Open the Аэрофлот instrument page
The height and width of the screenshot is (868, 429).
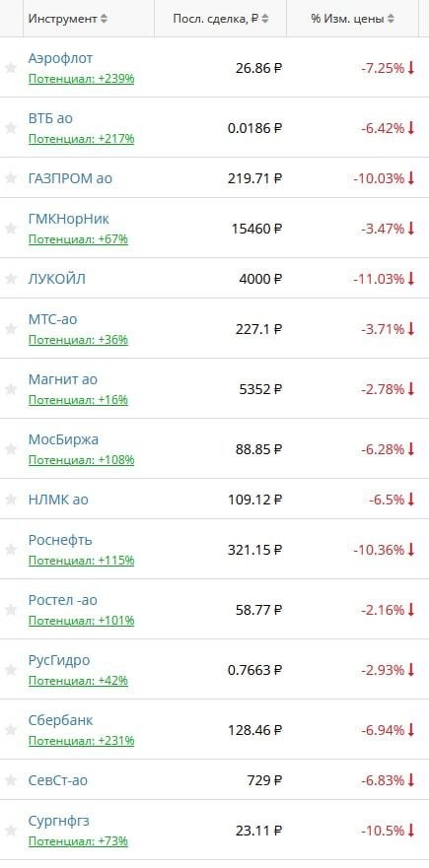coord(60,58)
